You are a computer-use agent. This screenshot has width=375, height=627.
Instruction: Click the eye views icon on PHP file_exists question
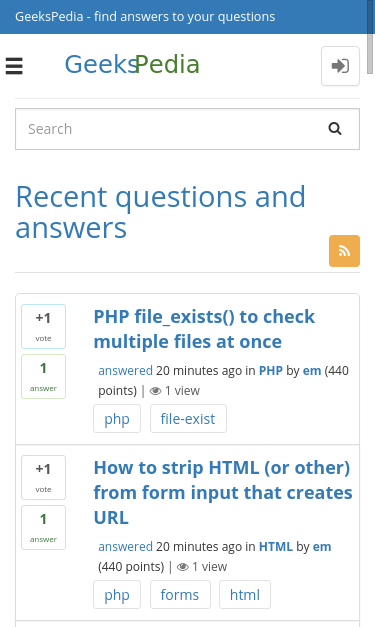[x=156, y=391]
